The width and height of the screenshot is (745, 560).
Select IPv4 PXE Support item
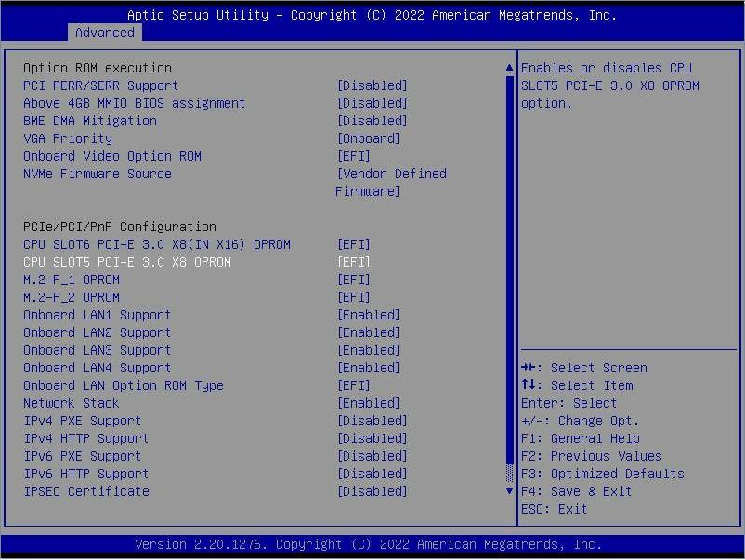[82, 421]
